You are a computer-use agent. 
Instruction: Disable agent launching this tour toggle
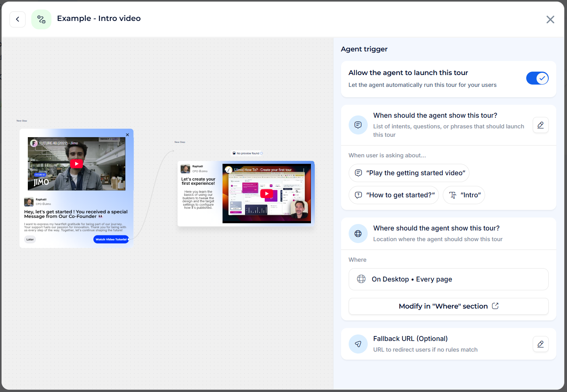coord(537,78)
